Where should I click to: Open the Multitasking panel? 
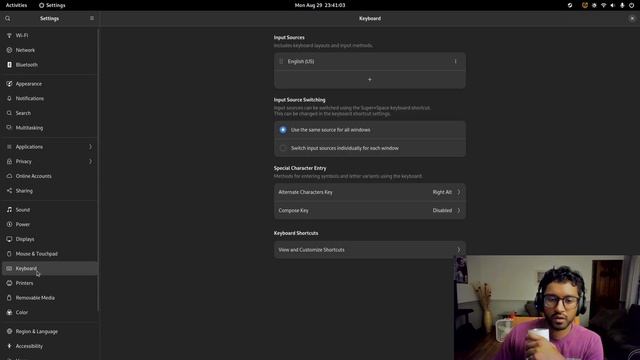click(x=50, y=128)
